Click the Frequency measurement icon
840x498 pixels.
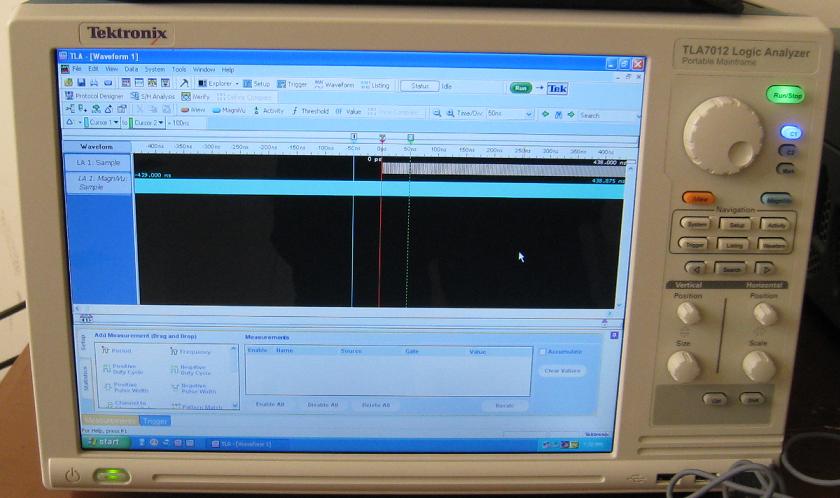point(190,352)
